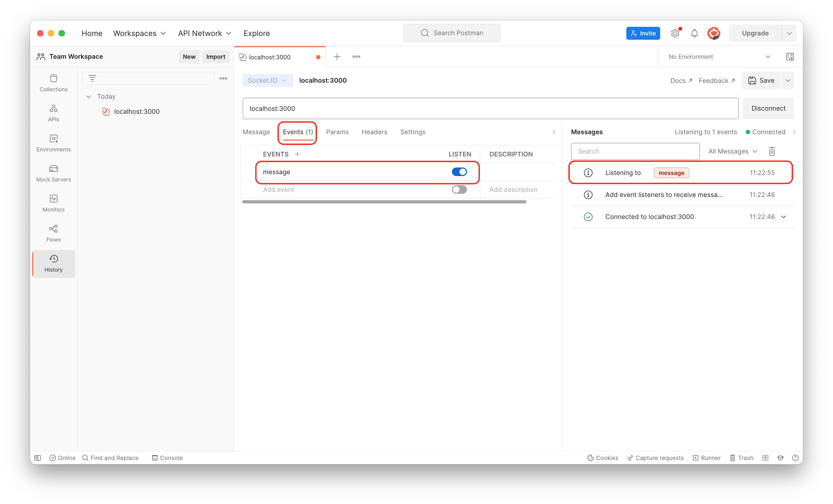Click the Upgrade button
This screenshot has height=504, width=833.
click(x=755, y=33)
